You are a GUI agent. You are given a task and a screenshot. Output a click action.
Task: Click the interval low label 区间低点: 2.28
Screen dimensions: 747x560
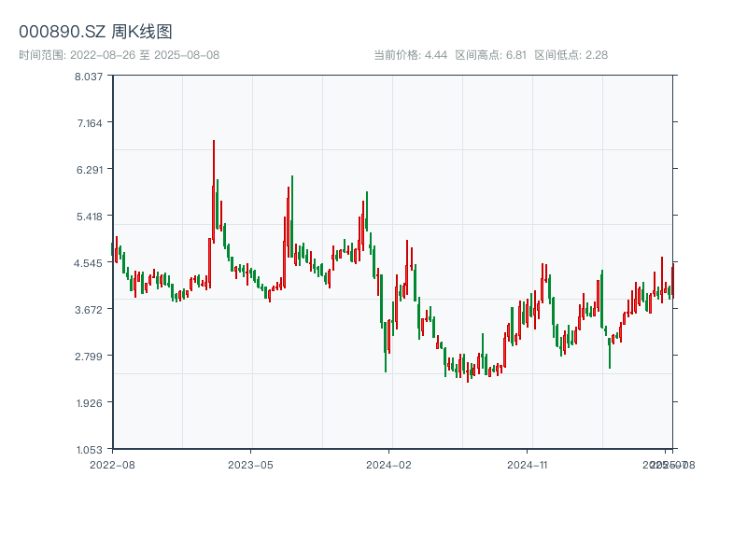[x=571, y=55]
